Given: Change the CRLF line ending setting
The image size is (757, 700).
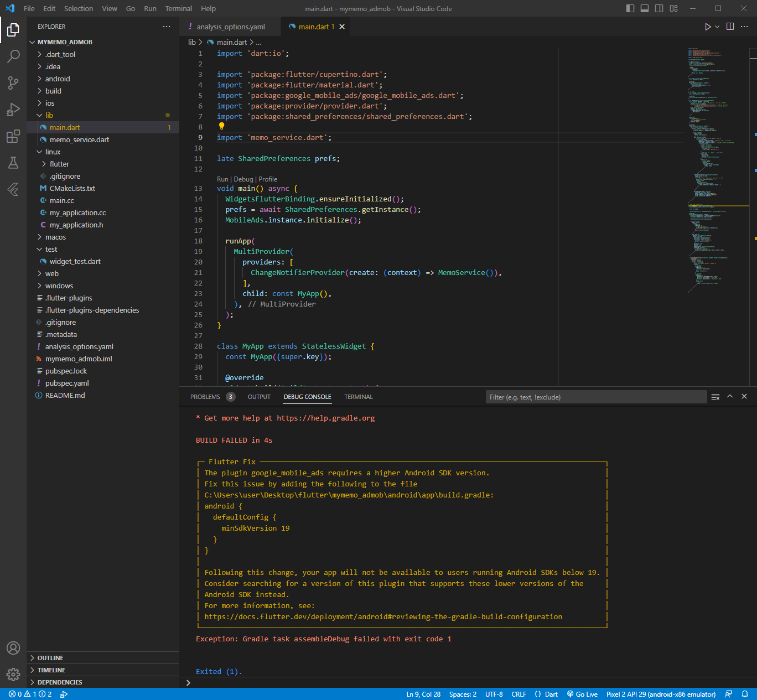Looking at the screenshot, I should pos(519,694).
